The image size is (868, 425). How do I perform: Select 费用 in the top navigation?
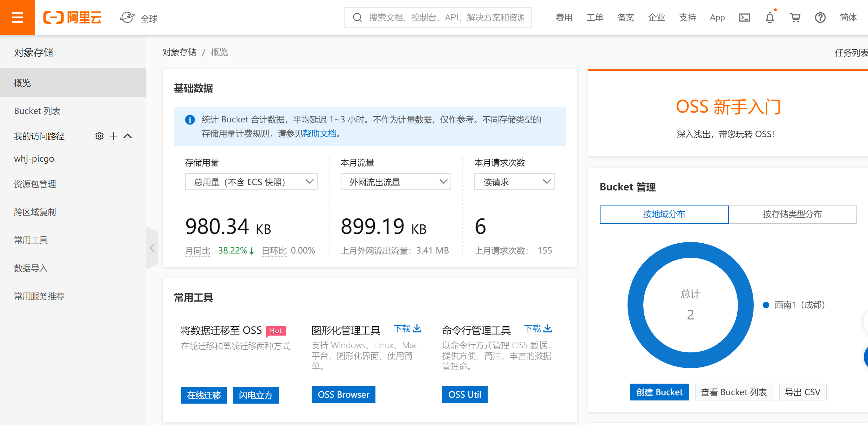[x=564, y=18]
